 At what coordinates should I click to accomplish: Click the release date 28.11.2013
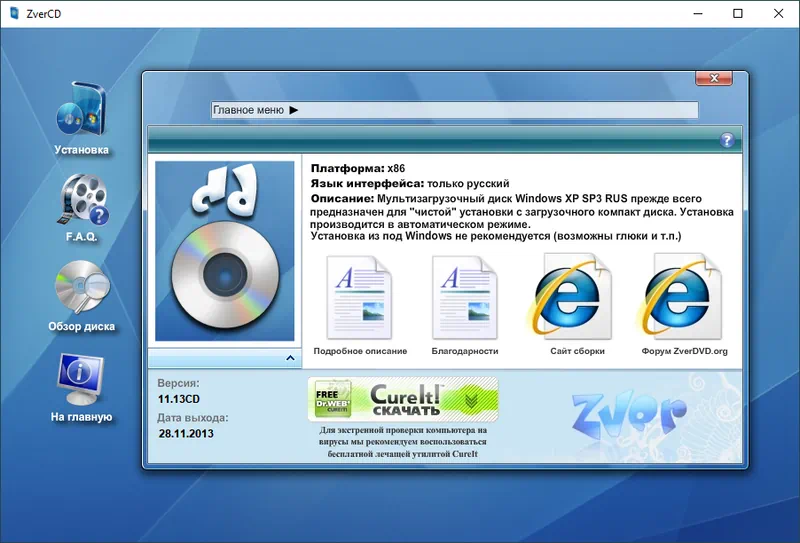tap(186, 434)
